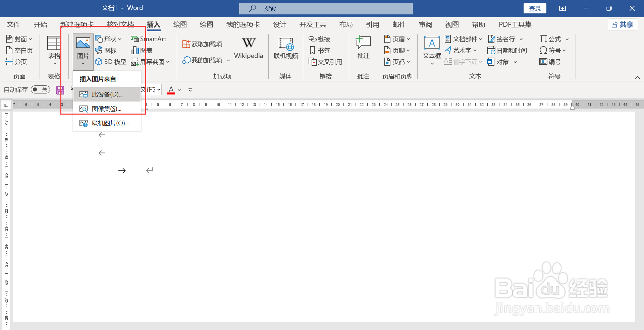Open the Developer (开发工具) tab
Viewport: 644px width, 330px height.
pyautogui.click(x=313, y=24)
